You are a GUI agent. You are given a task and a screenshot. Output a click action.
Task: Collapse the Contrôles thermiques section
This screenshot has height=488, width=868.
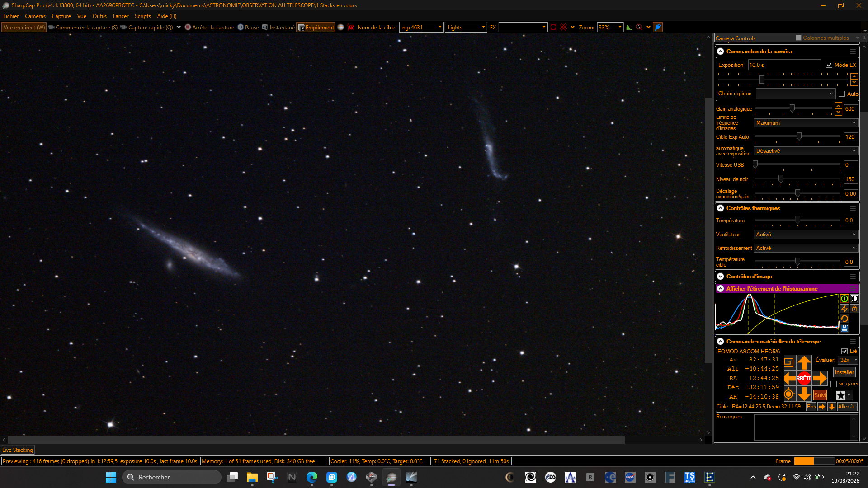pyautogui.click(x=721, y=208)
